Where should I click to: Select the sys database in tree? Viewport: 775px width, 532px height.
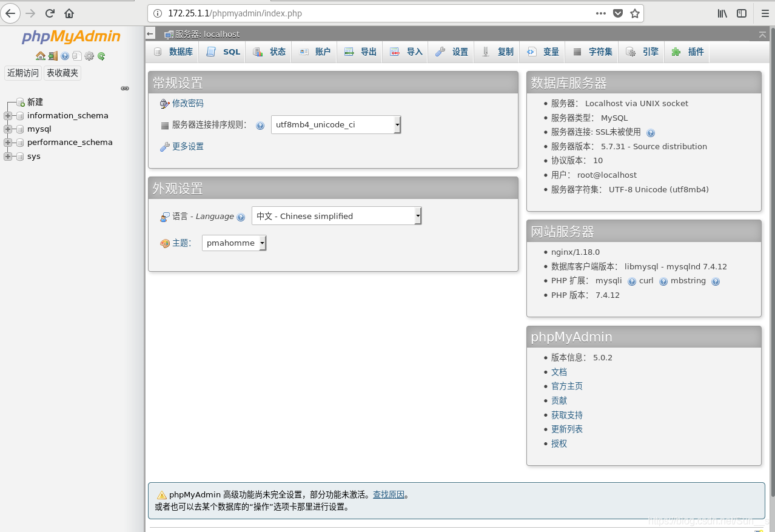(34, 156)
